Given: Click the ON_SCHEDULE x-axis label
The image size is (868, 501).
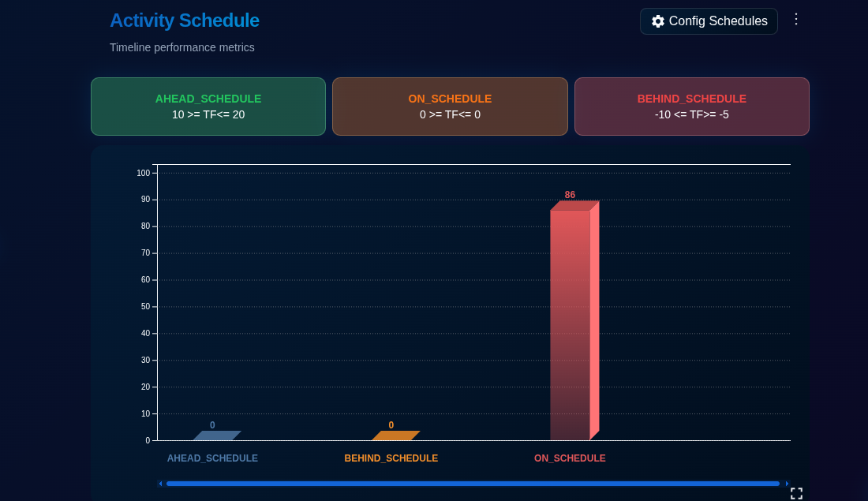Looking at the screenshot, I should click(570, 458).
